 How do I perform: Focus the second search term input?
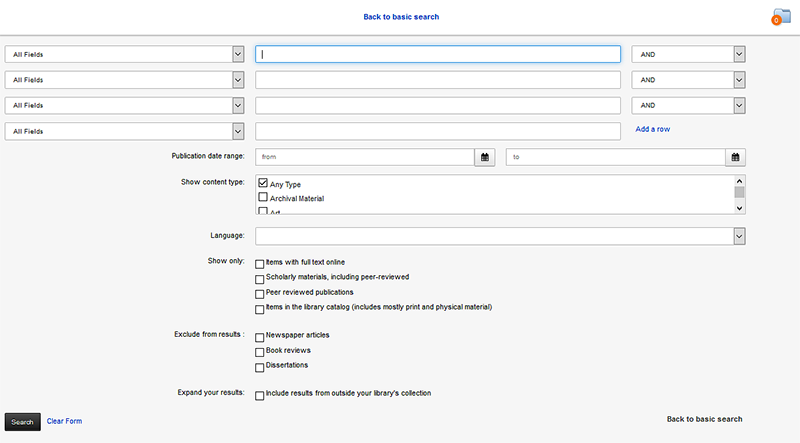pyautogui.click(x=438, y=80)
